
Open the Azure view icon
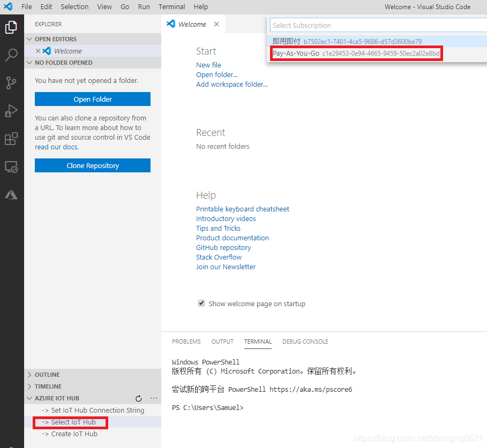[11, 194]
